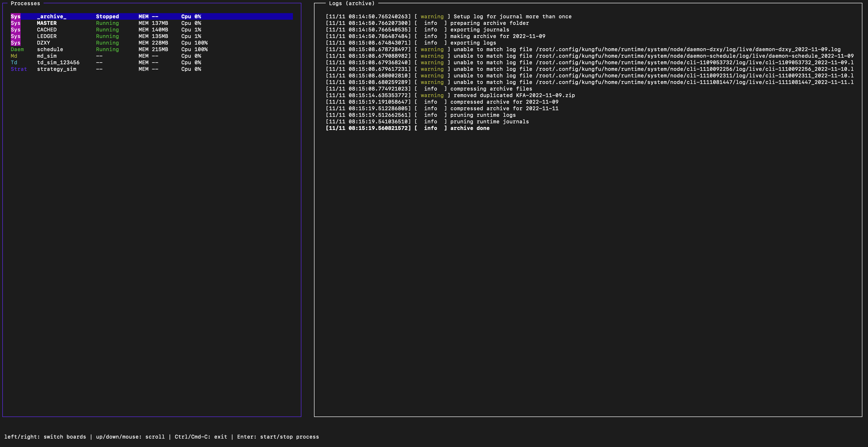
Task: Click log line 'compressing archive files'
Action: [429, 89]
